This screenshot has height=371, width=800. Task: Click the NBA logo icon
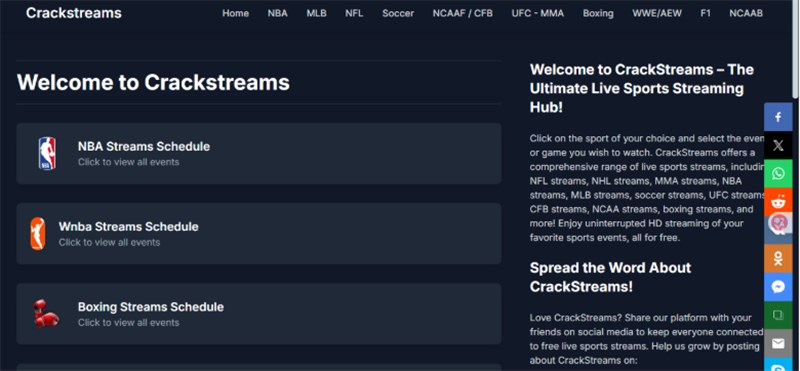coord(47,154)
